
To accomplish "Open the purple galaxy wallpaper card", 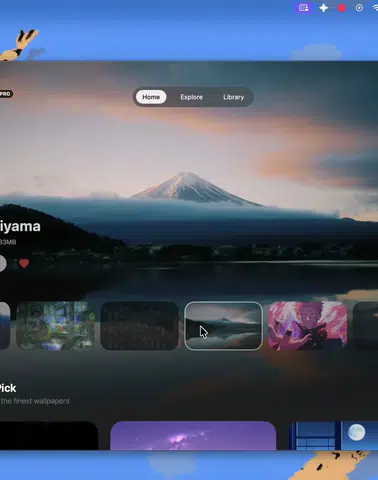I will pos(193,436).
